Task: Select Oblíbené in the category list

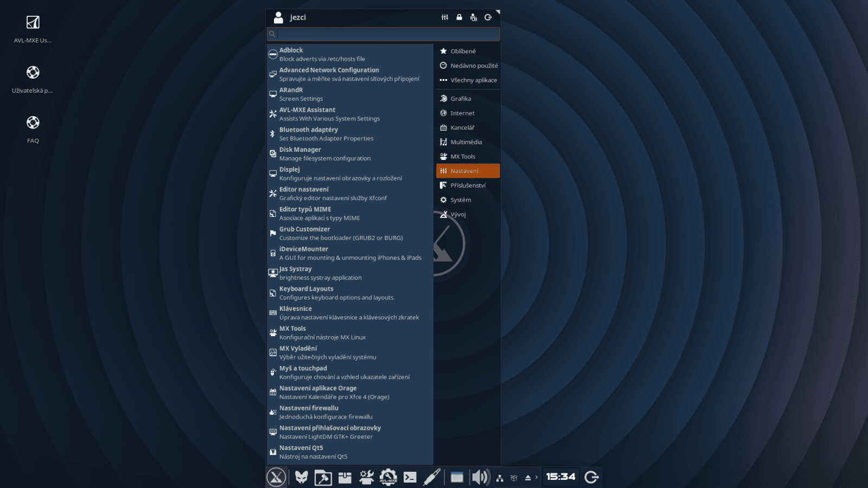Action: click(463, 51)
